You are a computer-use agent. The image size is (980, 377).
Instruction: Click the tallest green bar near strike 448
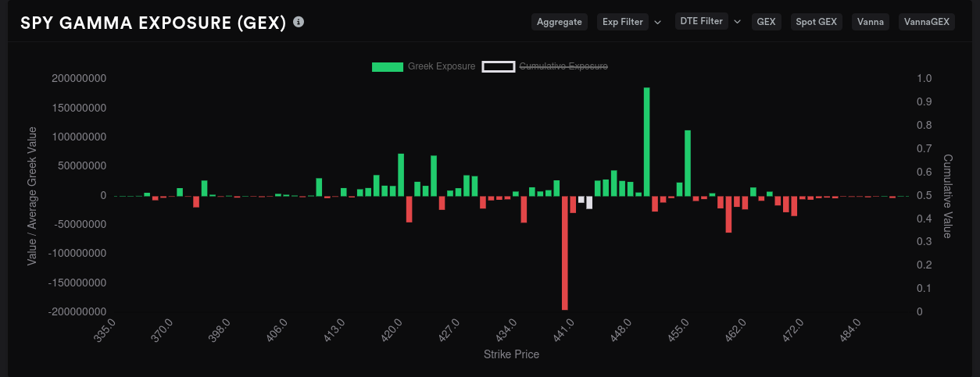click(647, 141)
